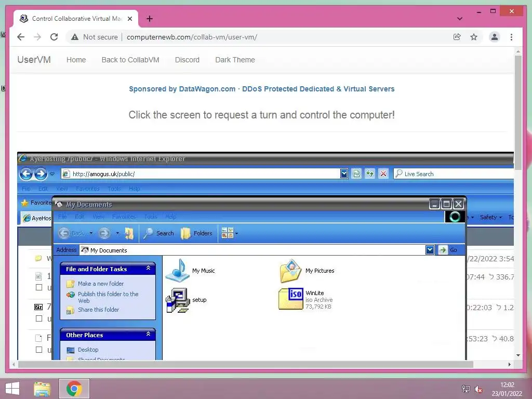Click Forward button in My Documents
Viewport: 532px width, 399px height.
click(104, 233)
